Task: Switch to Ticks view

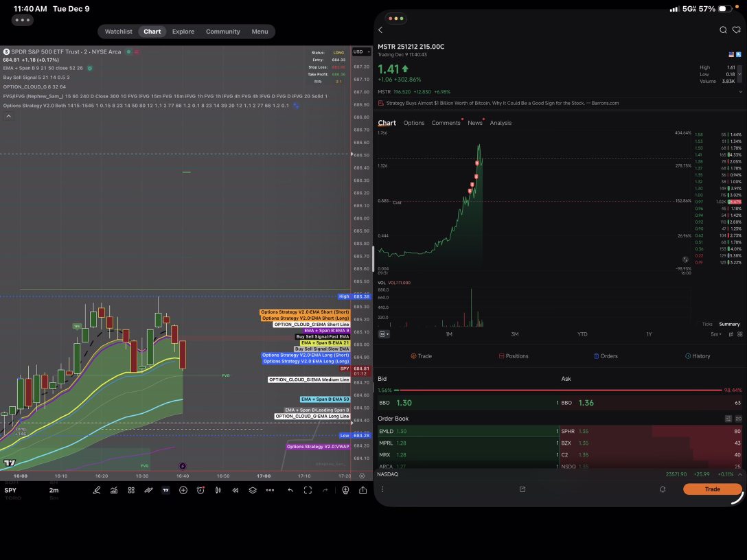Action: coord(707,325)
